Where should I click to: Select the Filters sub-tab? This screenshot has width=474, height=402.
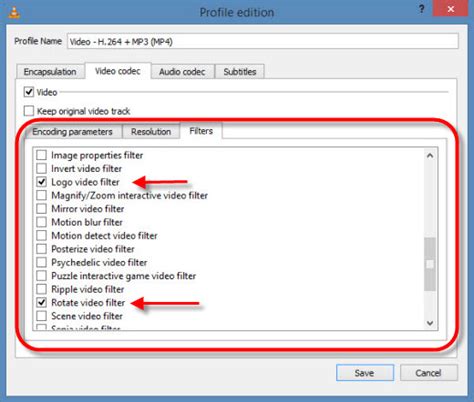[201, 131]
